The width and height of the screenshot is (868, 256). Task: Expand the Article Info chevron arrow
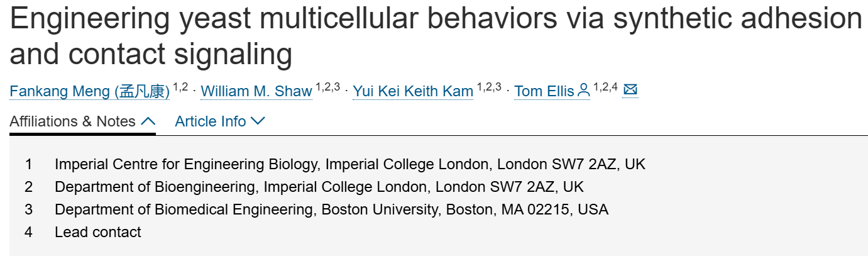(258, 121)
